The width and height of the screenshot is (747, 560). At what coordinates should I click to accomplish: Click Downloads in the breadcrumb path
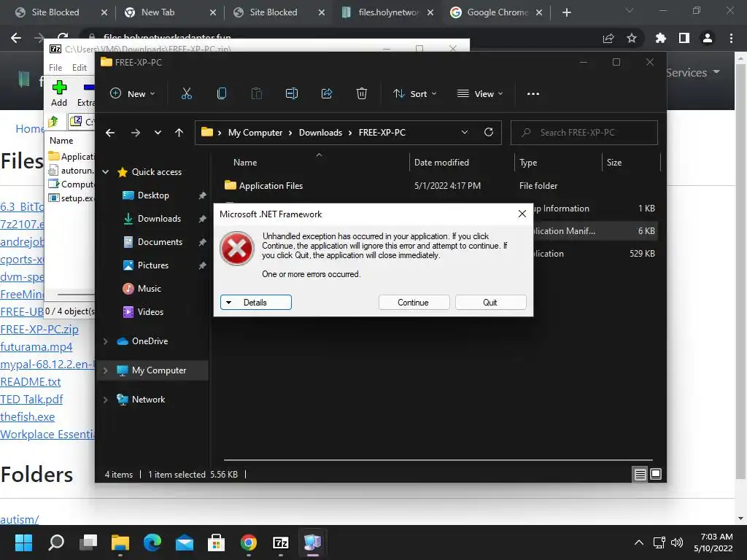coord(320,133)
